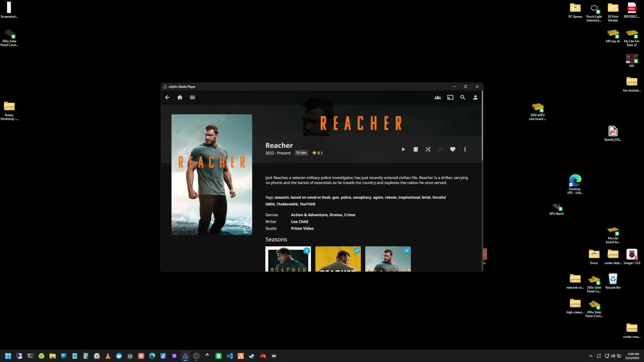644x362 pixels.
Task: Open the three-dot more options menu
Action: (x=465, y=149)
